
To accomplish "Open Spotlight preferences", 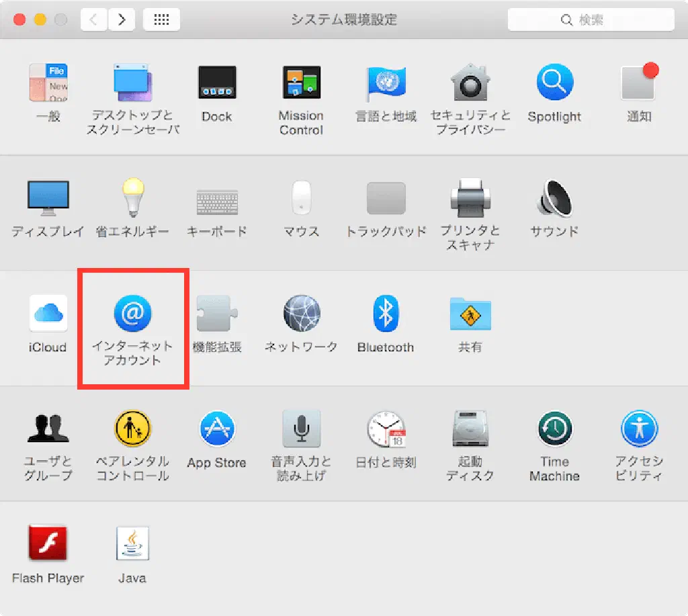I will [x=554, y=83].
